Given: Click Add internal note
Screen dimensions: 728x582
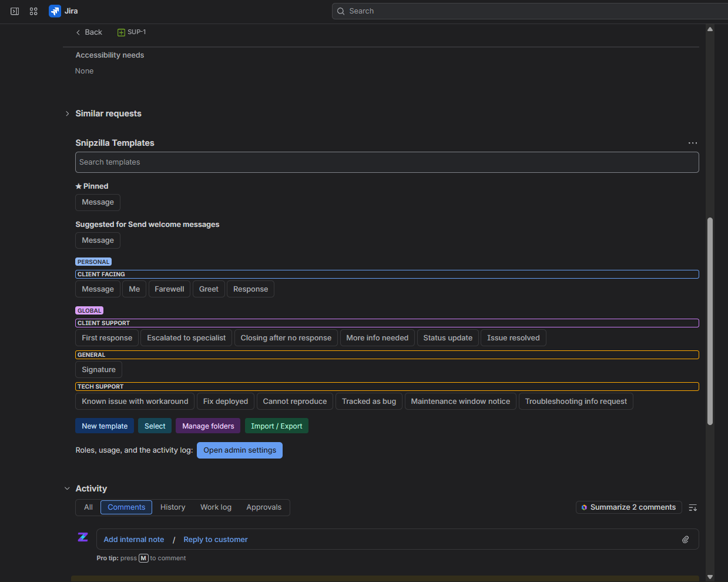Looking at the screenshot, I should coord(134,540).
